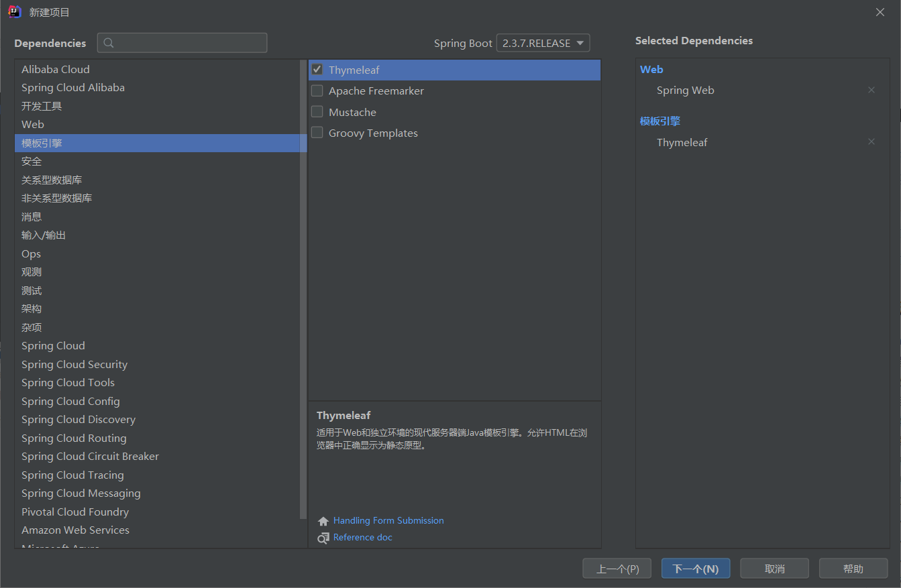
Task: Choose the Web category
Action: (x=157, y=124)
